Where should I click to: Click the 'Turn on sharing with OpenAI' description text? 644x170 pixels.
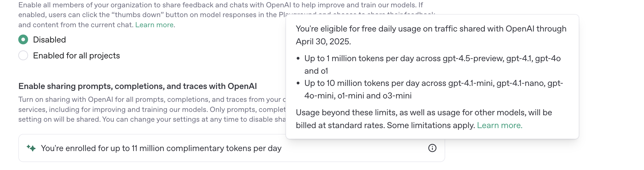[x=152, y=109]
